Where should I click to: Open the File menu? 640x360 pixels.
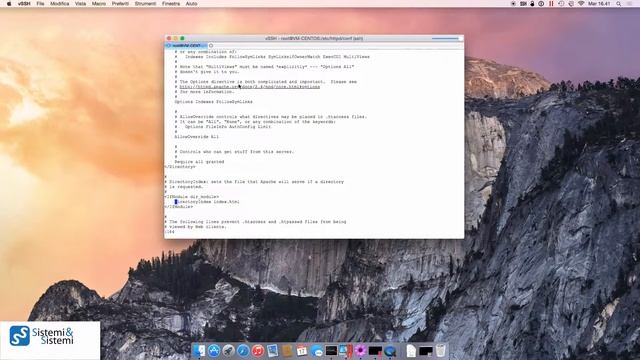[x=40, y=4]
